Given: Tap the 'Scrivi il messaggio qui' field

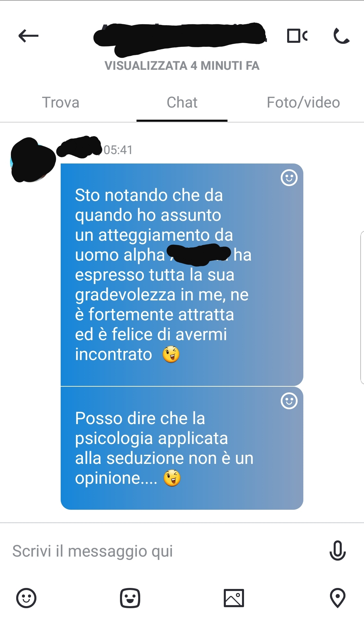Looking at the screenshot, I should tap(165, 551).
